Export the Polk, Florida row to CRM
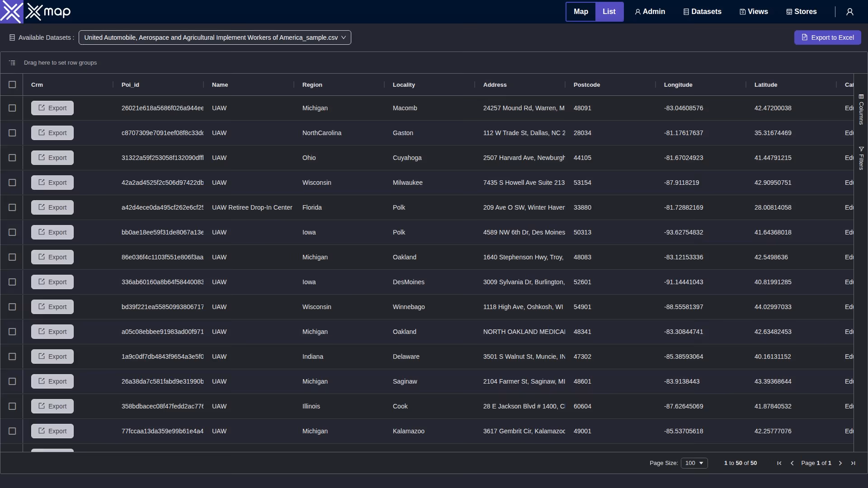 tap(52, 207)
